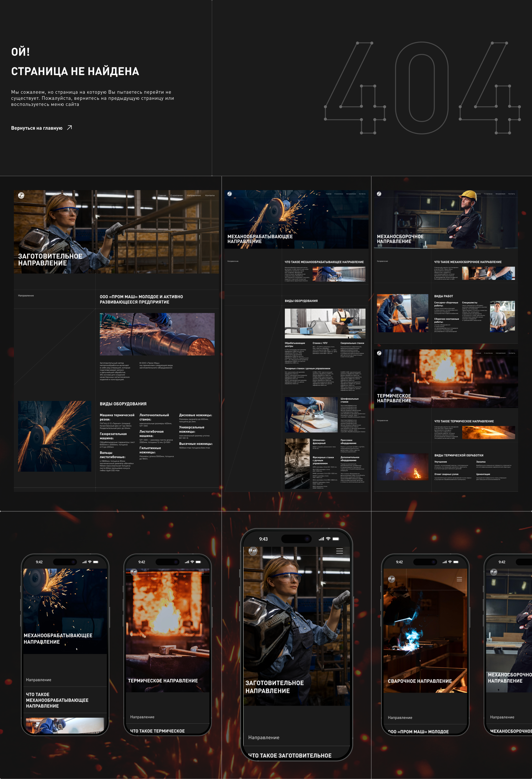The width and height of the screenshot is (532, 779).
Task: Select Главная in the Заготовительное page navigation
Action: coord(162,195)
